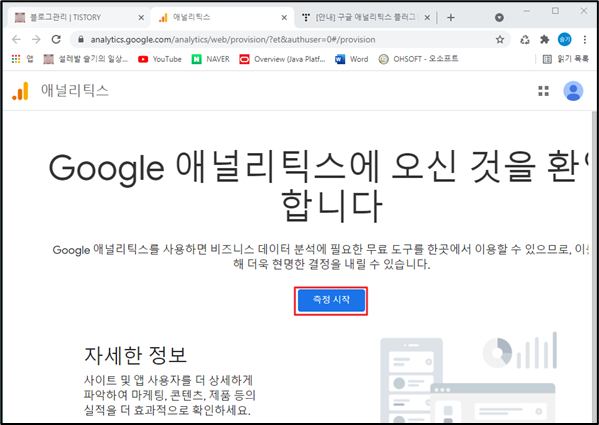Viewport: 599px width, 425px height.
Task: Close the 애널리틱스 tab
Action: tap(284, 18)
